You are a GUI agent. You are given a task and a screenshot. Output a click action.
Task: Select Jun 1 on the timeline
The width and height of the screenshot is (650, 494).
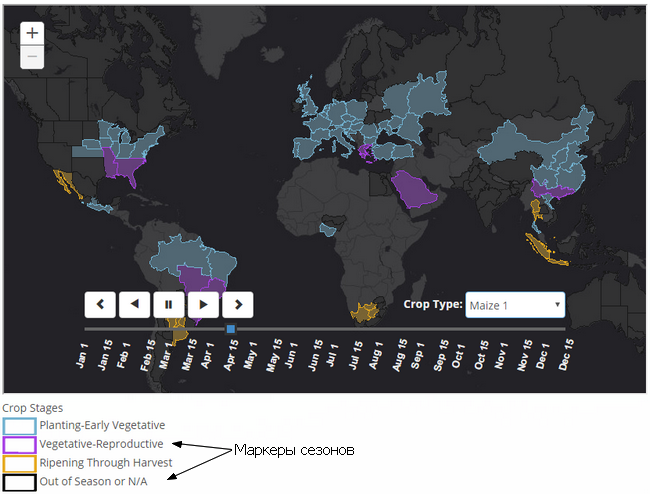tap(291, 355)
